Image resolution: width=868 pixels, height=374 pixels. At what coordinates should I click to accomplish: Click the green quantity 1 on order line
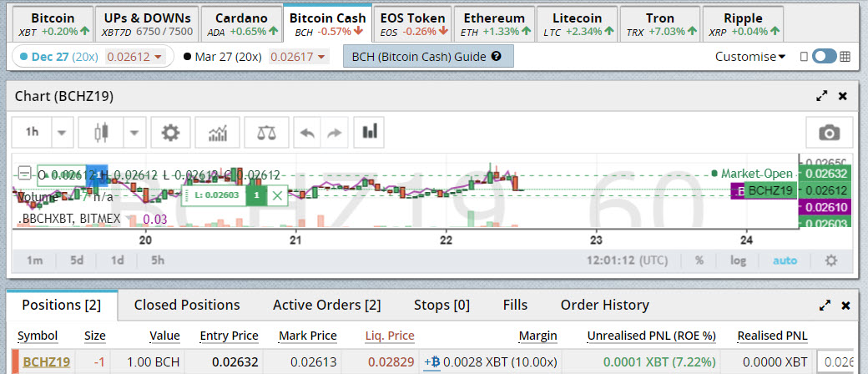click(x=256, y=195)
